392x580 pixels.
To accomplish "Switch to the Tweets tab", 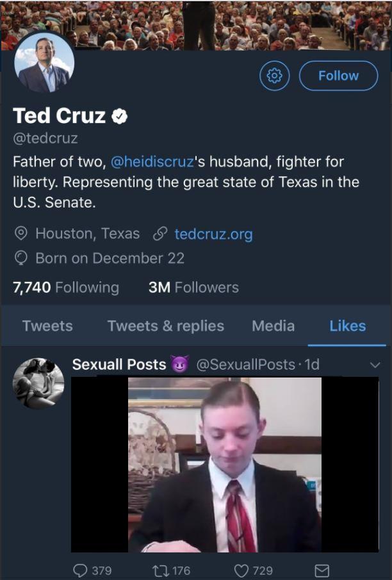I will pos(47,326).
